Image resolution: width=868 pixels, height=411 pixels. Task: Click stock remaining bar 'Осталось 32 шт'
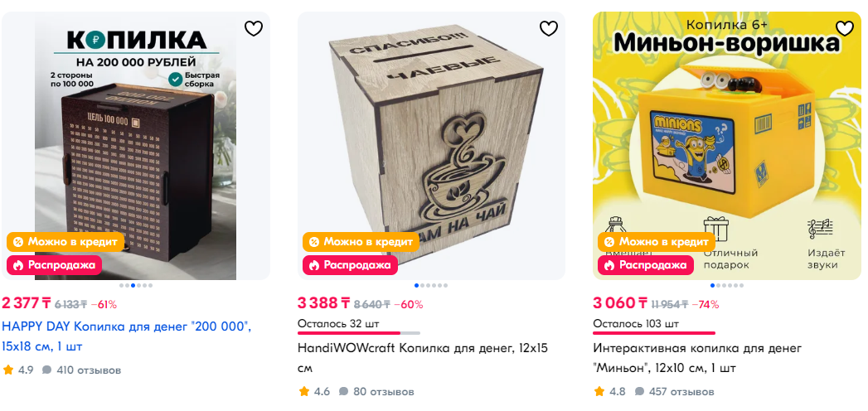[359, 327]
